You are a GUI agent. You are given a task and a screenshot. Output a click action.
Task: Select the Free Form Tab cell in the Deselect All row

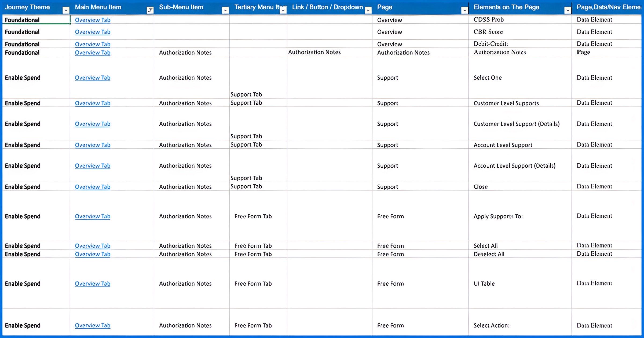click(x=258, y=254)
